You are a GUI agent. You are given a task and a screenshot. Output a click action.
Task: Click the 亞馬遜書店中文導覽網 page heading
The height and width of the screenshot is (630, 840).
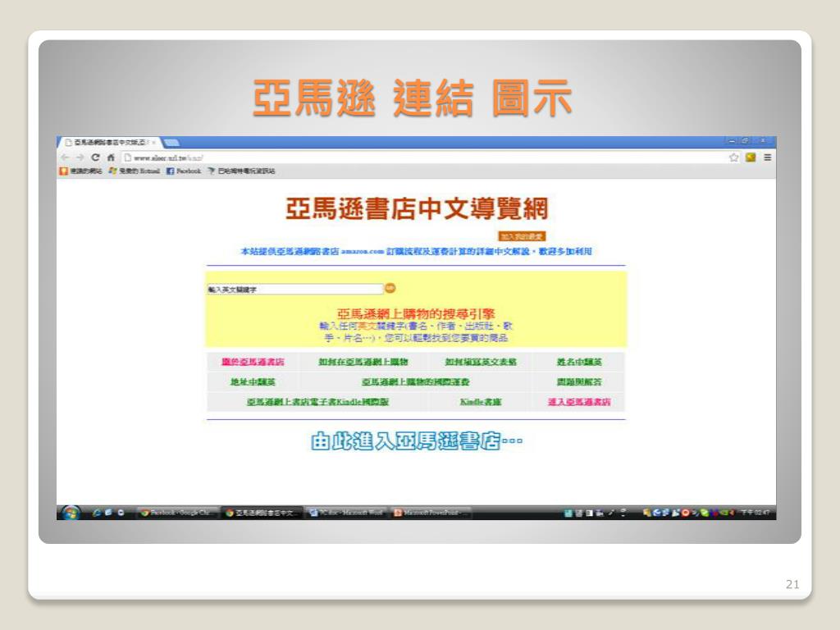pos(417,208)
